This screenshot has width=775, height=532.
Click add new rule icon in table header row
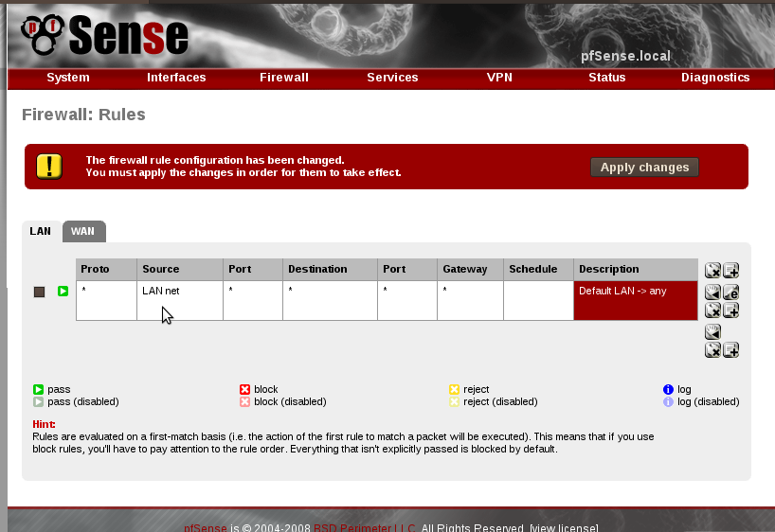pyautogui.click(x=731, y=270)
